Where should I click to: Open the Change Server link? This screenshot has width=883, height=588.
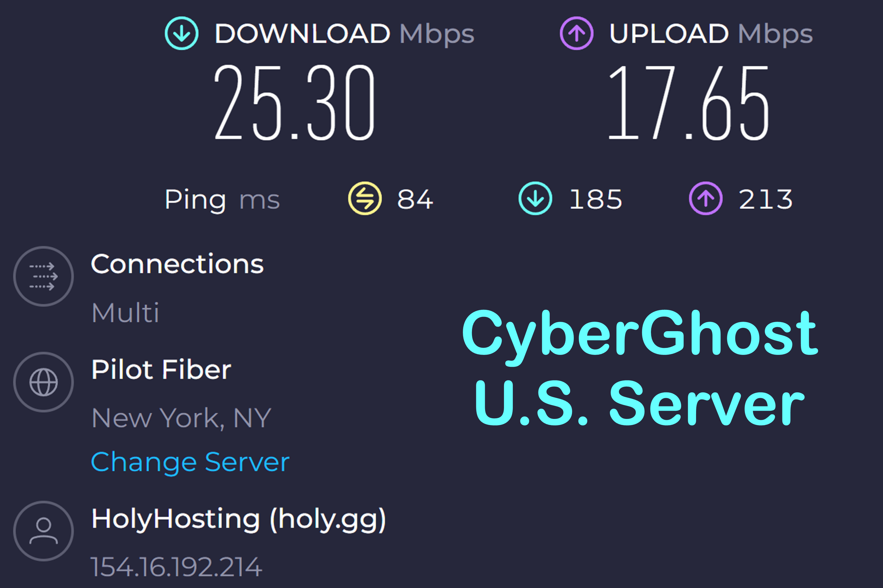coord(190,462)
